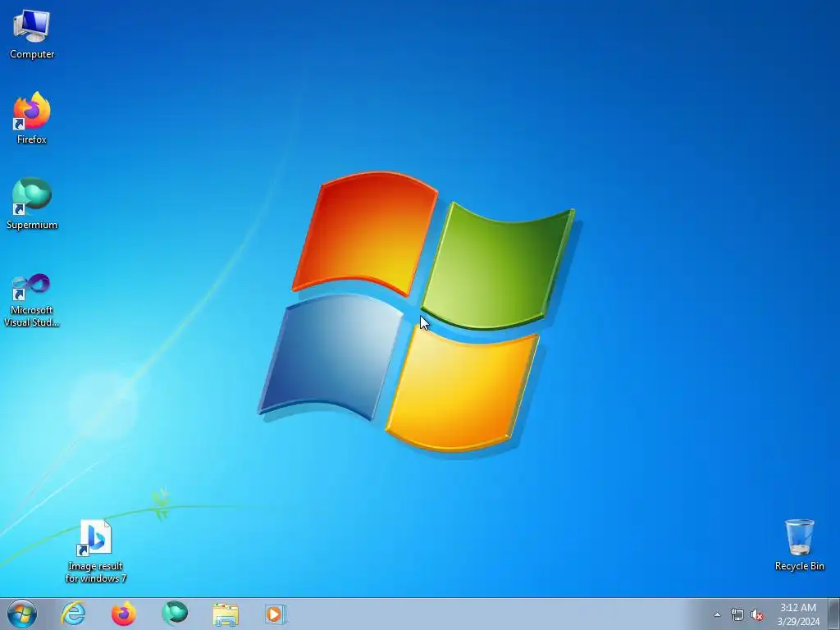This screenshot has width=840, height=630.
Task: Select the Image result for windows 7 shortcut
Action: [x=95, y=551]
